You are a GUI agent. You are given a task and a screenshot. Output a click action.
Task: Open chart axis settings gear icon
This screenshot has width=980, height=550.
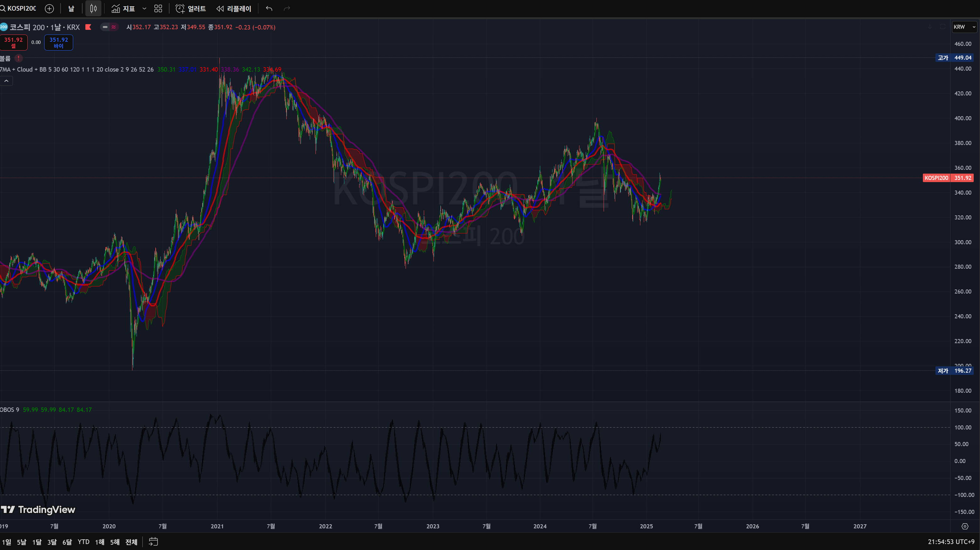[965, 526]
